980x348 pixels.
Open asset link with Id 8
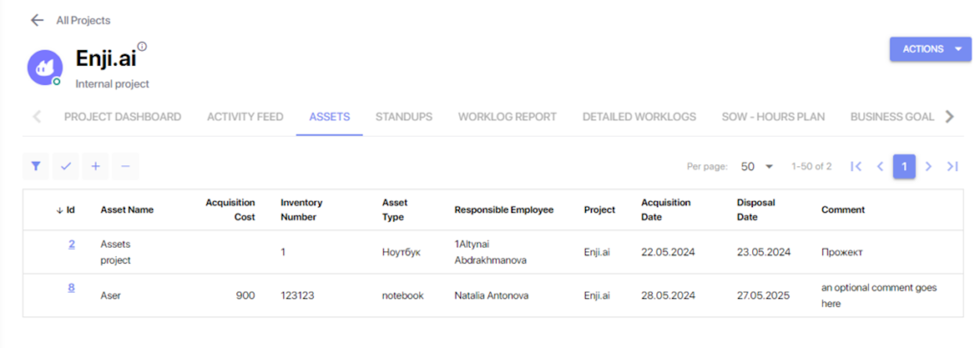[x=71, y=288]
